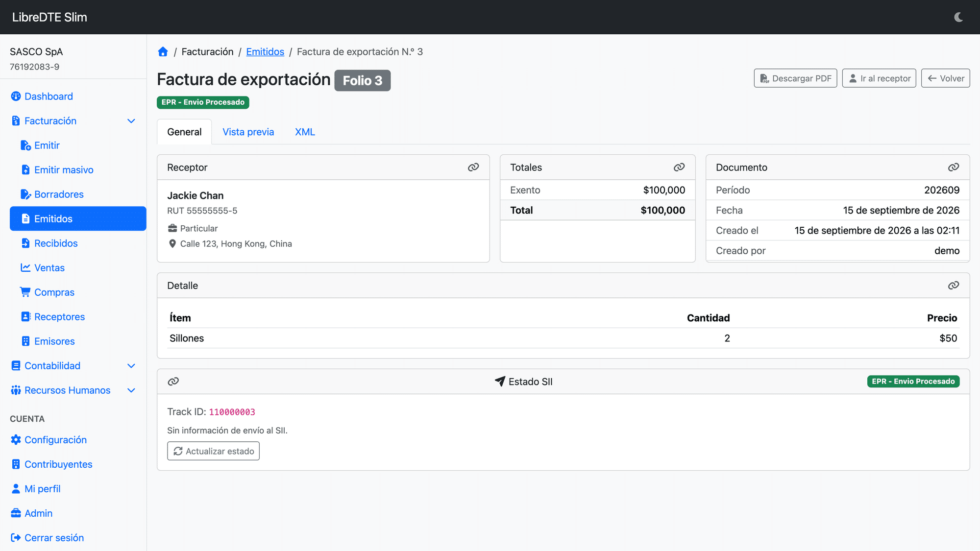The width and height of the screenshot is (980, 551).
Task: Copy link icon in Receptor card
Action: 473,168
